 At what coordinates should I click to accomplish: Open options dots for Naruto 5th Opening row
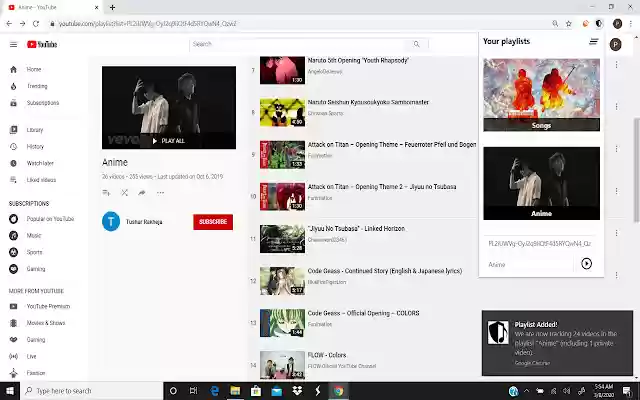[x=616, y=64]
